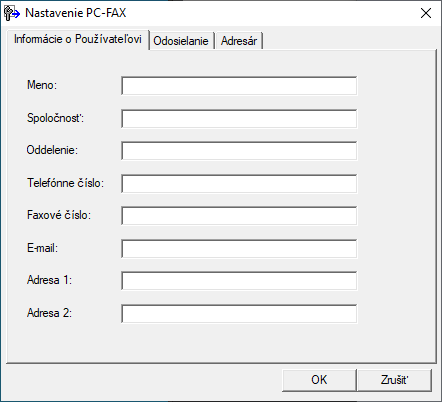Focus the Adresa 1 input box
Image resolution: width=442 pixels, height=402 pixels.
click(239, 281)
